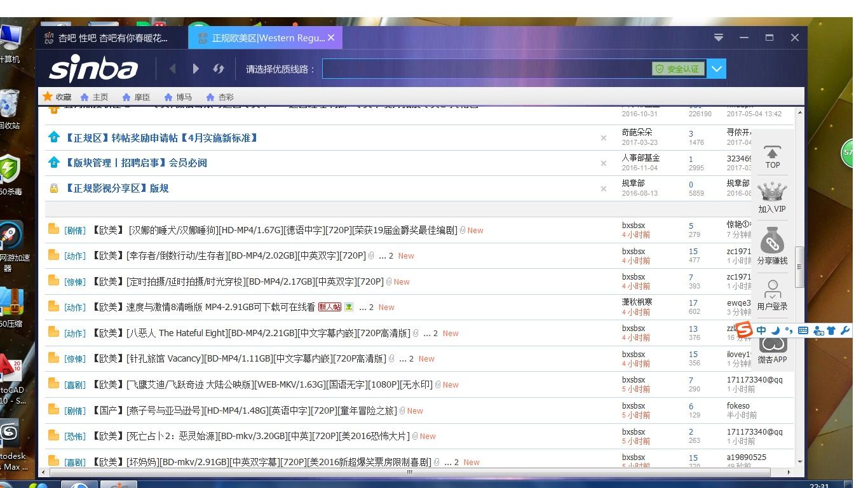Click [惊悚] tag on 定时拍摄 row

[75, 282]
